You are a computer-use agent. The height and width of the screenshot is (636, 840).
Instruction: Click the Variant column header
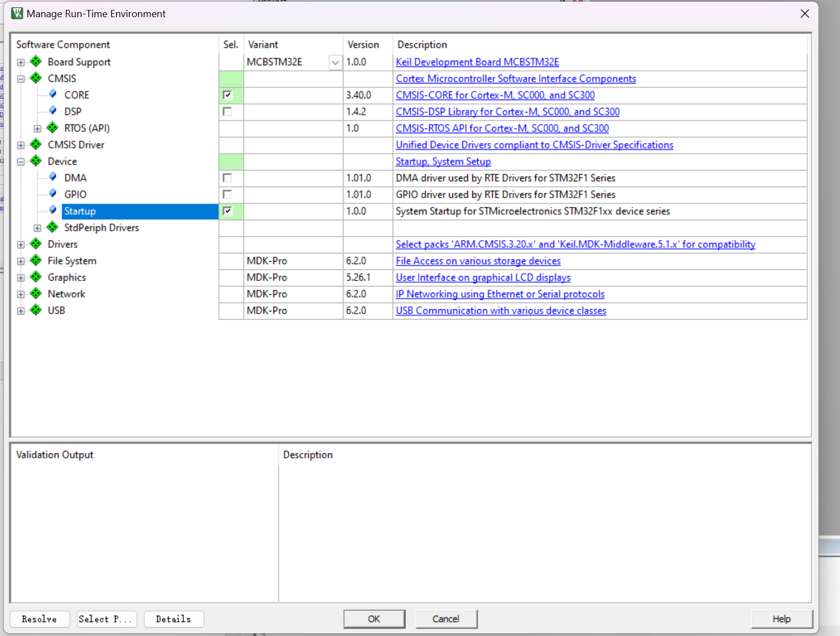point(263,45)
